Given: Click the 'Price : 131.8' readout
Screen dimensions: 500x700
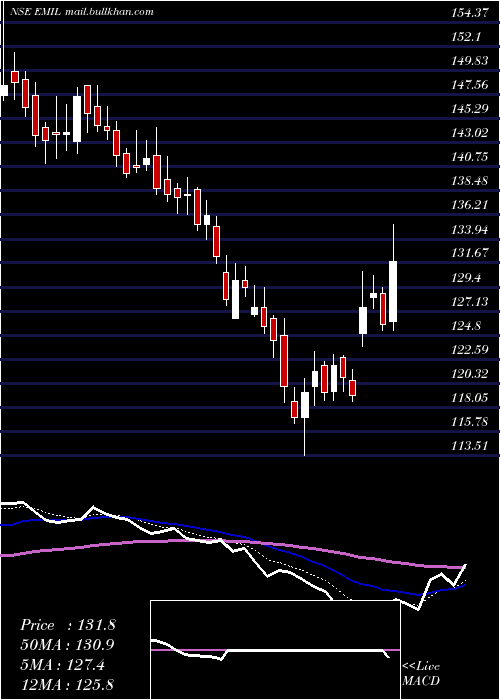Looking at the screenshot, I should click(68, 625).
